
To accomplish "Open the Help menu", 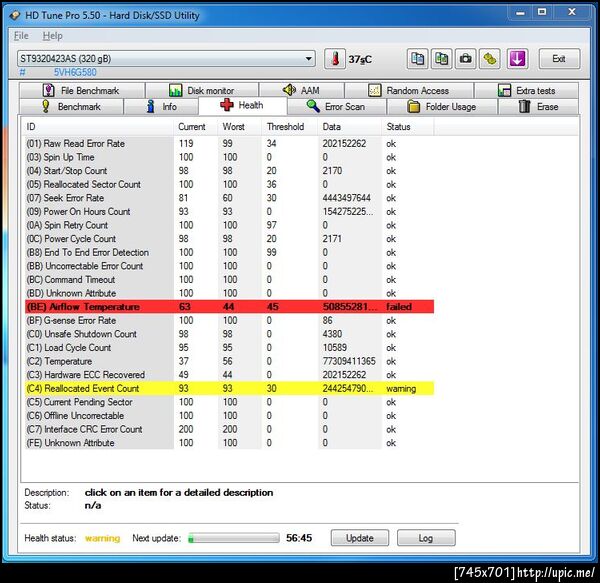I will click(x=52, y=36).
